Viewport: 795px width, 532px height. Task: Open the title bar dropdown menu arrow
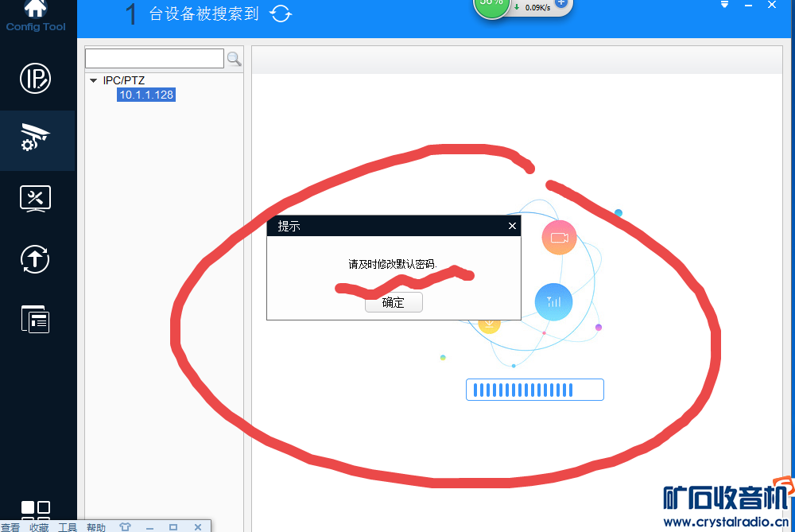pyautogui.click(x=724, y=5)
